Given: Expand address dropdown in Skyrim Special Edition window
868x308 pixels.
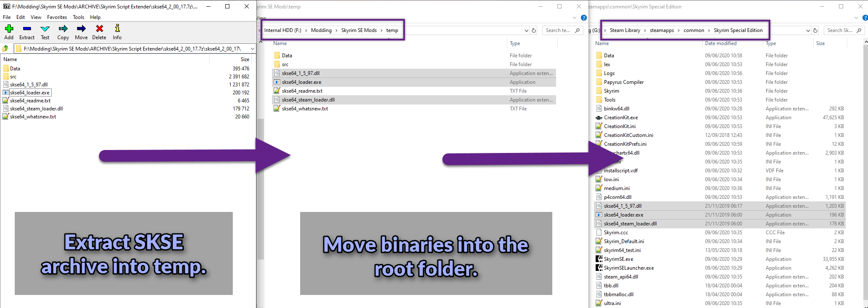Looking at the screenshot, I should [x=808, y=30].
